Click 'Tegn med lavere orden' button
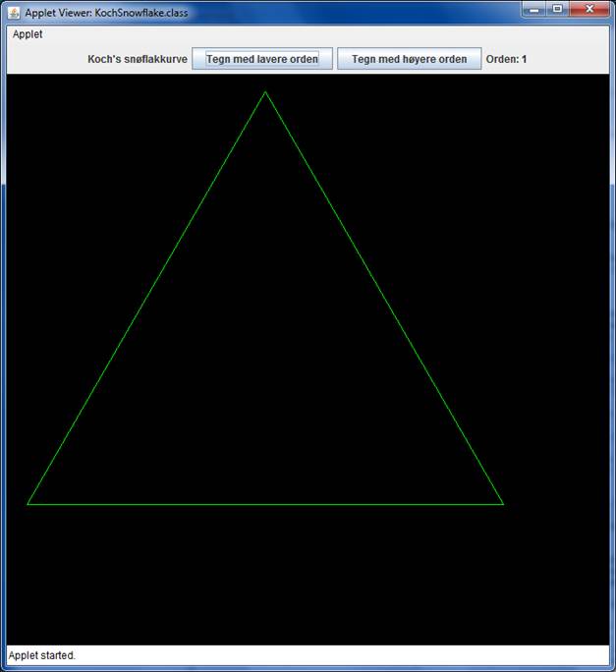The width and height of the screenshot is (616, 672). coord(262,59)
